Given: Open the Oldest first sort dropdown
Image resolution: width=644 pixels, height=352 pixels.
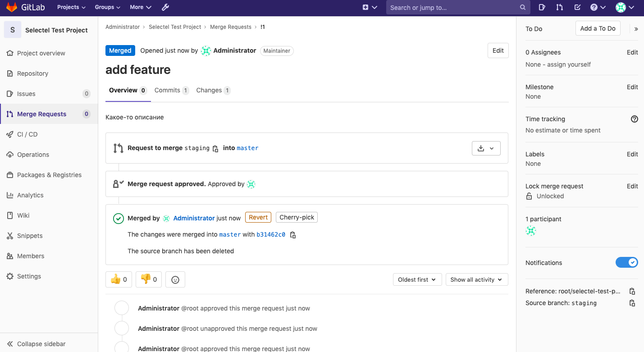Looking at the screenshot, I should click(417, 279).
